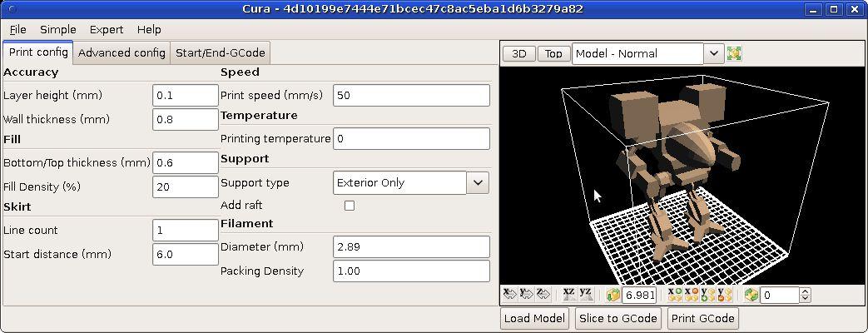Click the flip Z axis icon
Screen dimensions: 868x333
543,294
